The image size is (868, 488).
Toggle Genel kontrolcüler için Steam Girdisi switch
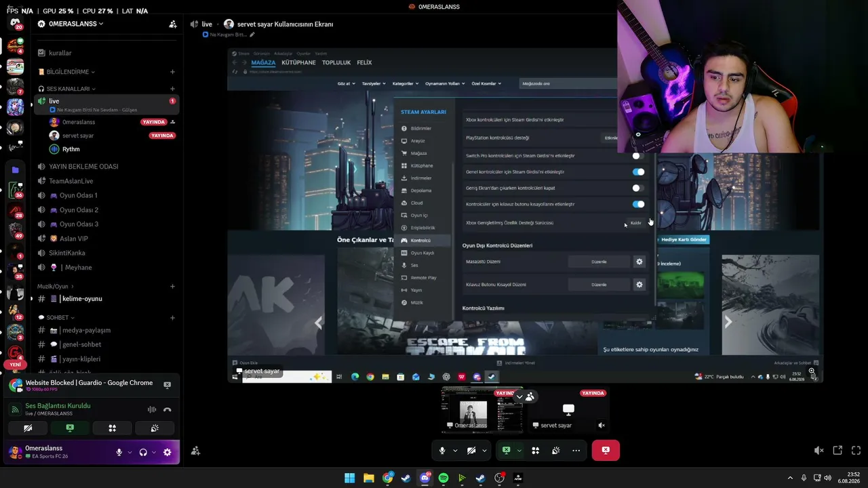pyautogui.click(x=638, y=172)
